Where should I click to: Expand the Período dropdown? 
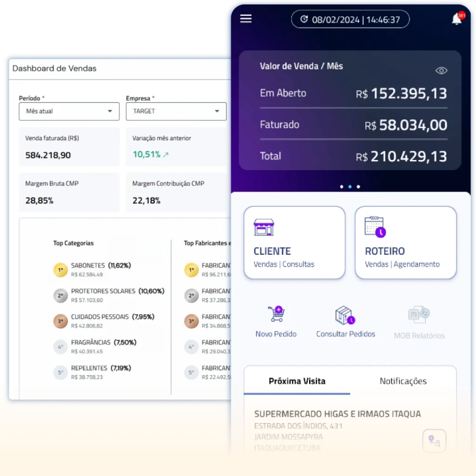click(69, 112)
